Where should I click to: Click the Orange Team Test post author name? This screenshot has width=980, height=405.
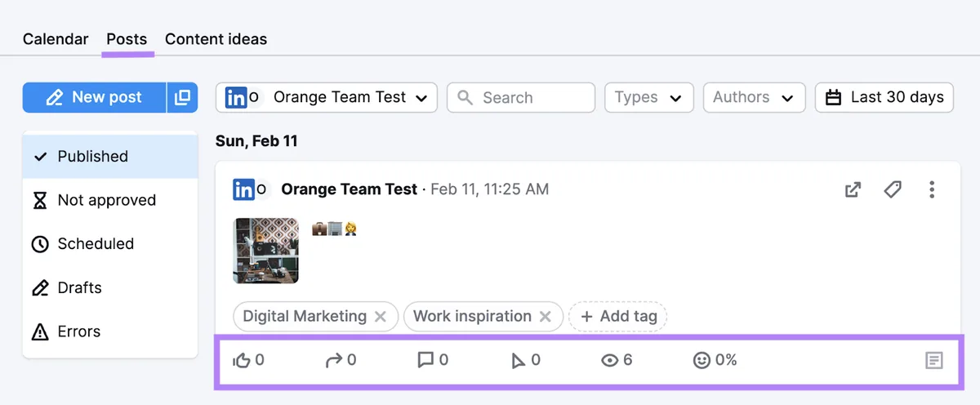[350, 189]
